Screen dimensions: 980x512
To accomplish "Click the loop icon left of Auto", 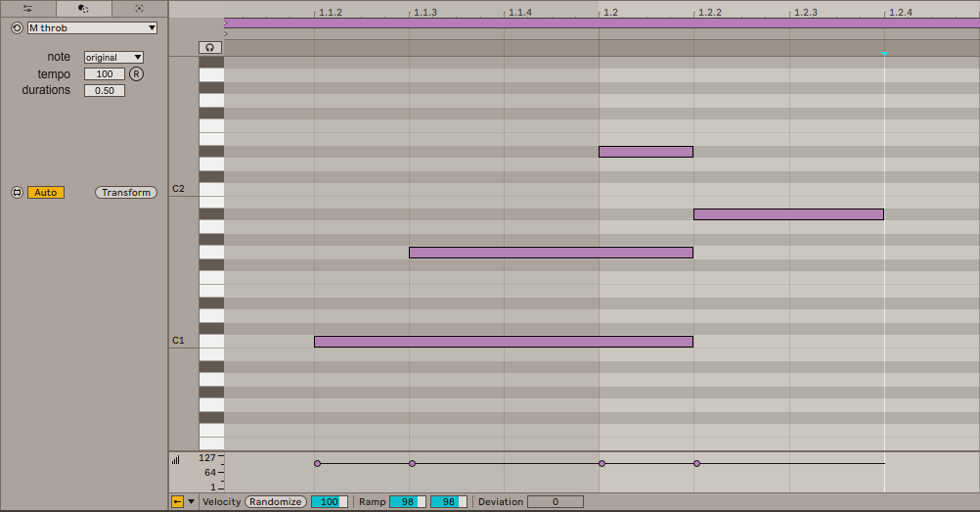I will 17,193.
